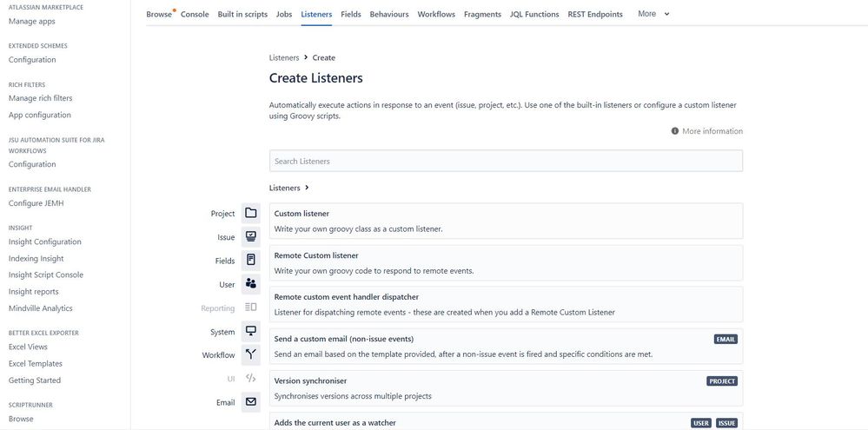
Task: Click the PROJECT tag badge
Action: tap(722, 381)
